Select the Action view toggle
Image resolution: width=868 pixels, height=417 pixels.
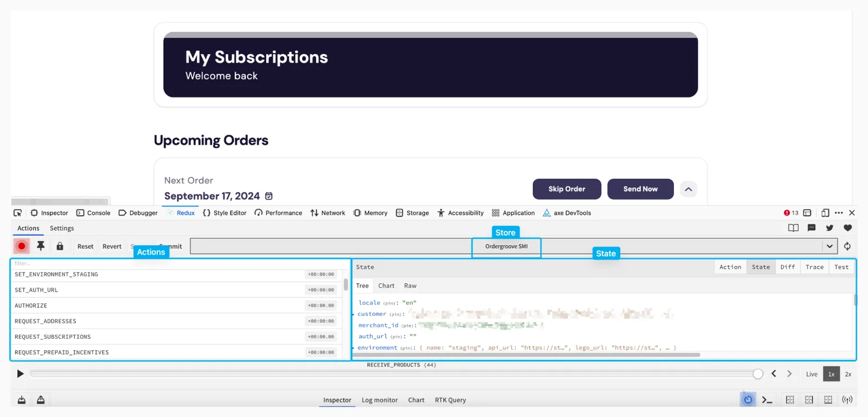click(730, 267)
